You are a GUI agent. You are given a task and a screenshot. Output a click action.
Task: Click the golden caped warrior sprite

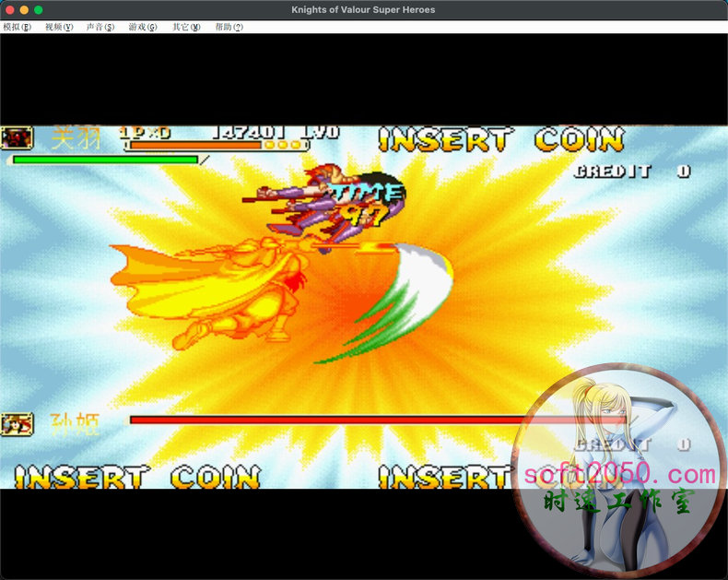click(221, 286)
